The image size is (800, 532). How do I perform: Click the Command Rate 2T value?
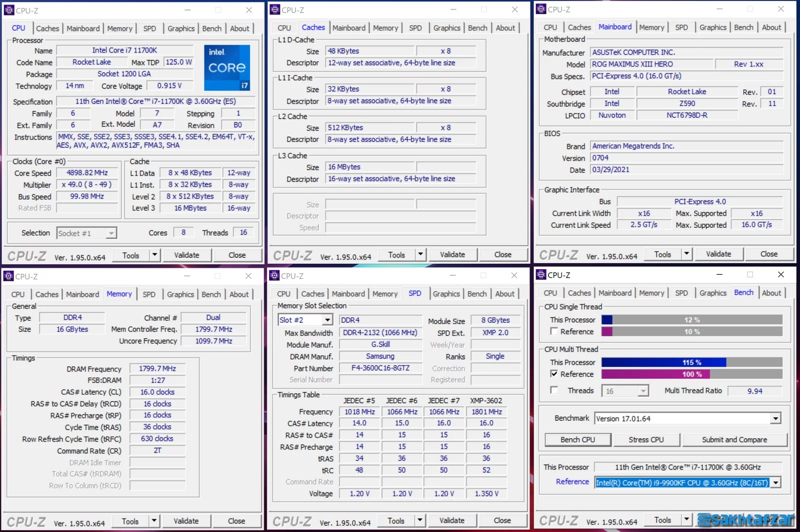157,451
